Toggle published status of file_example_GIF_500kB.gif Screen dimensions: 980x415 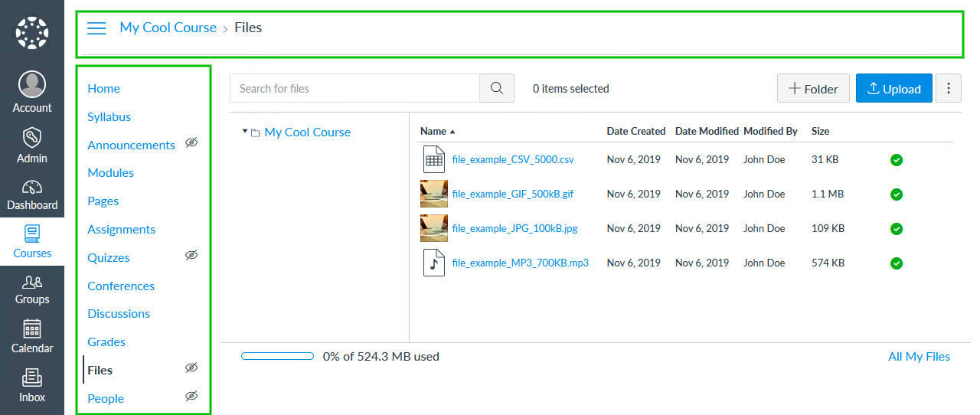897,194
